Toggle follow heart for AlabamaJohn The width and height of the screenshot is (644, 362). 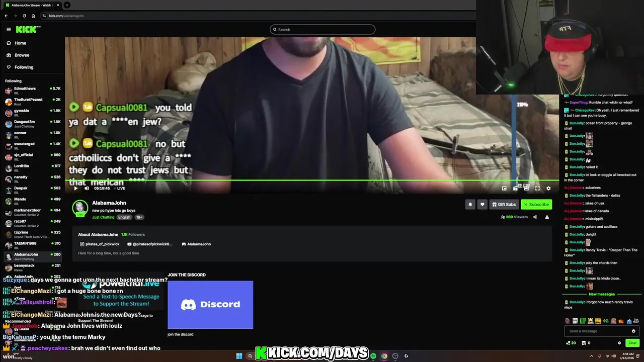482,204
